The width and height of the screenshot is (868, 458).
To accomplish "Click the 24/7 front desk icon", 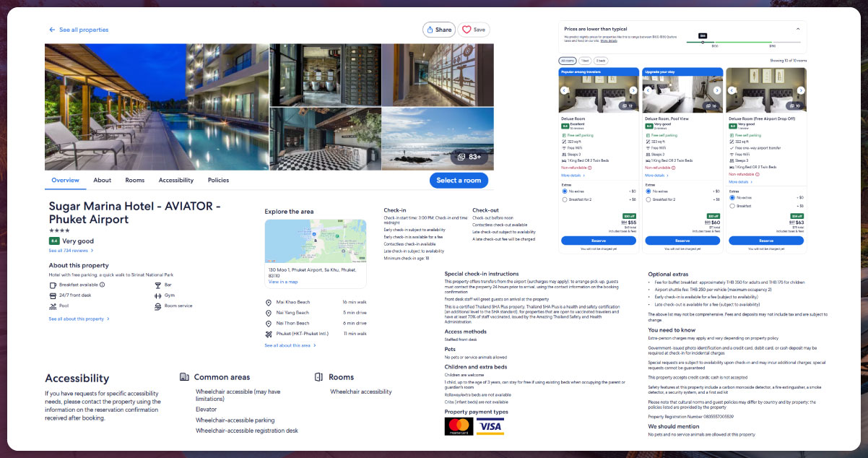I will click(x=53, y=295).
